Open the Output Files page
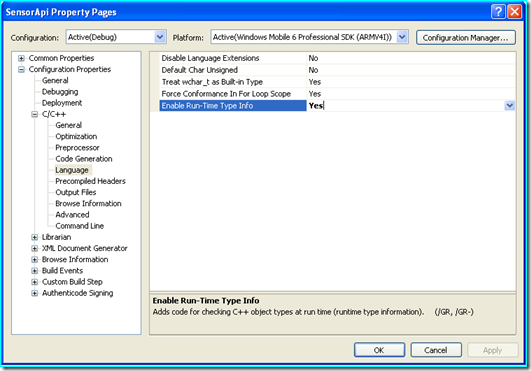 click(x=76, y=192)
